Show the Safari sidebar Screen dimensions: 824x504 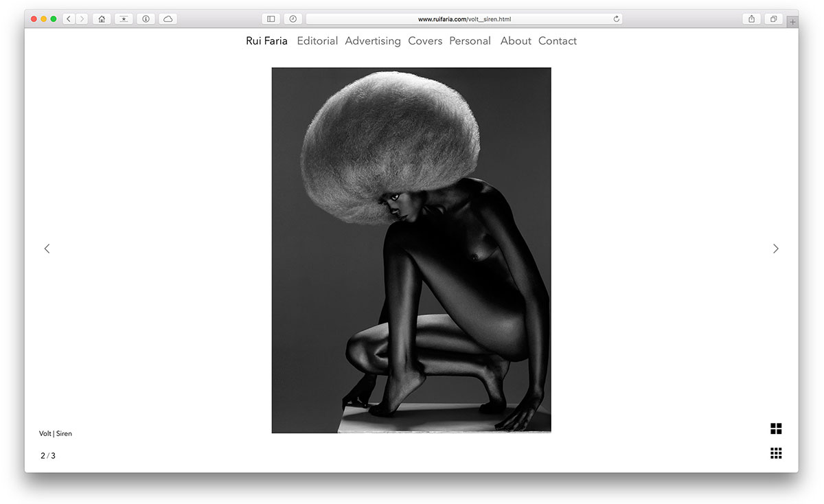click(x=271, y=19)
